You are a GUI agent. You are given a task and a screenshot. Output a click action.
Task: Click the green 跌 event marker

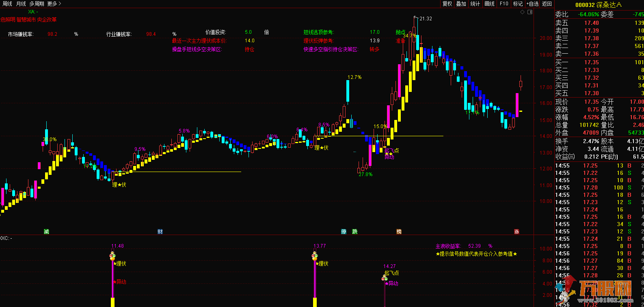(355, 232)
